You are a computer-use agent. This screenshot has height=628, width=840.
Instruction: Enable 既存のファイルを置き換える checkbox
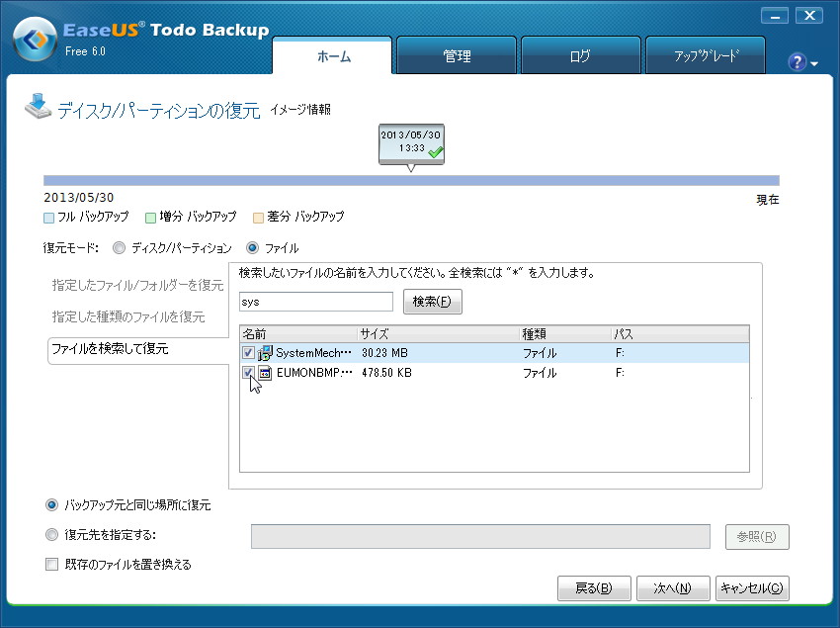point(52,564)
